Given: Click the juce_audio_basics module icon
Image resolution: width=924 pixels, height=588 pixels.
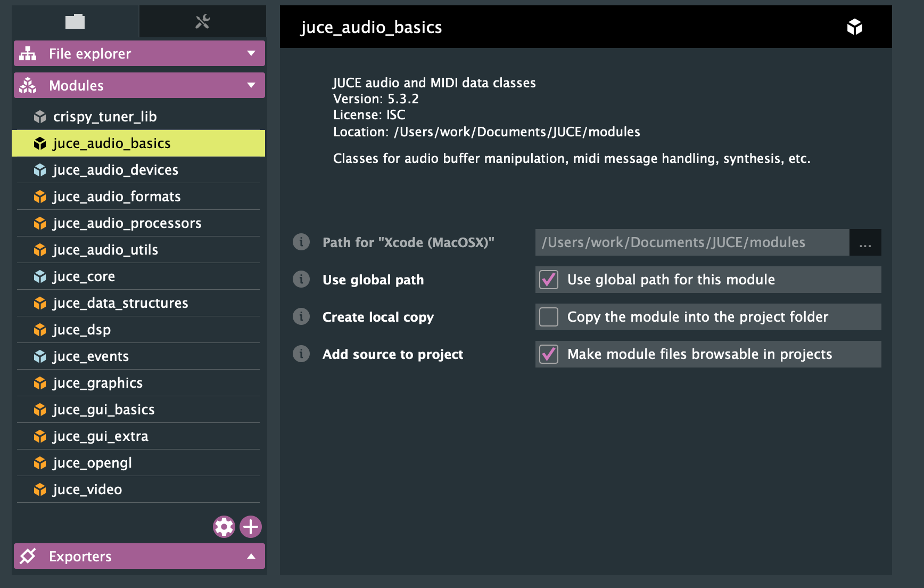Looking at the screenshot, I should [40, 143].
